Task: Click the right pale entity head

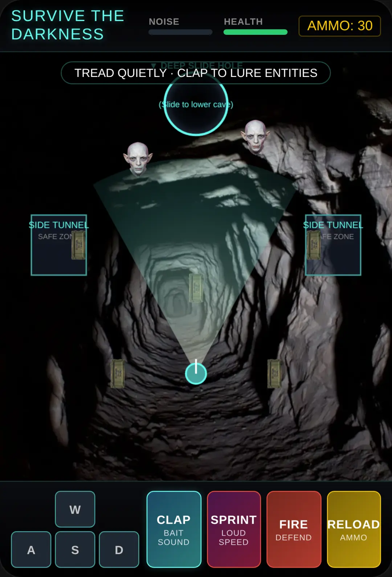Action: point(256,137)
